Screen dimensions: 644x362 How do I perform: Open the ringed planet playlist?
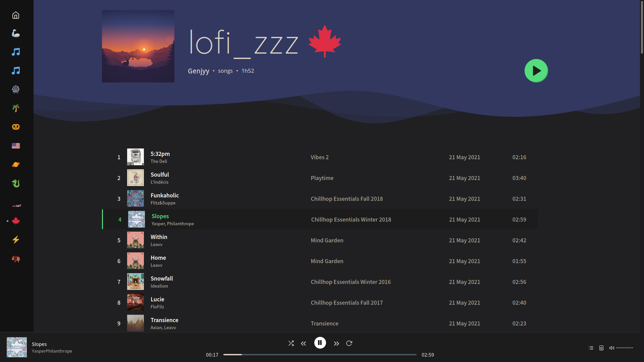tap(16, 165)
